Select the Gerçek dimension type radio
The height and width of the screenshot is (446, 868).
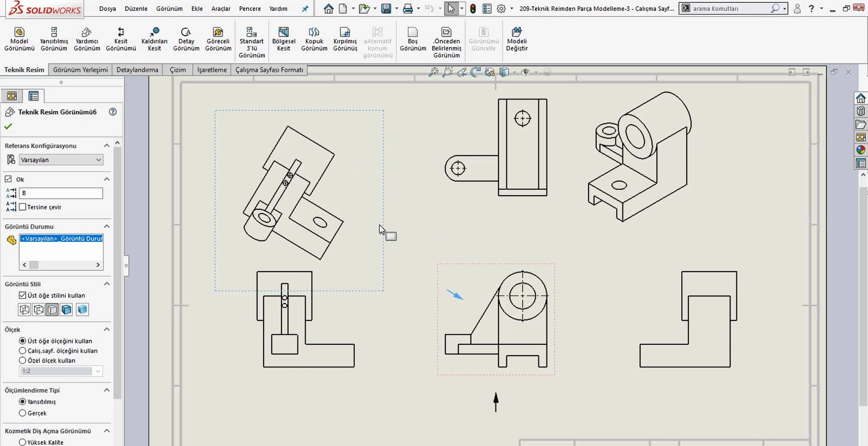(x=23, y=413)
